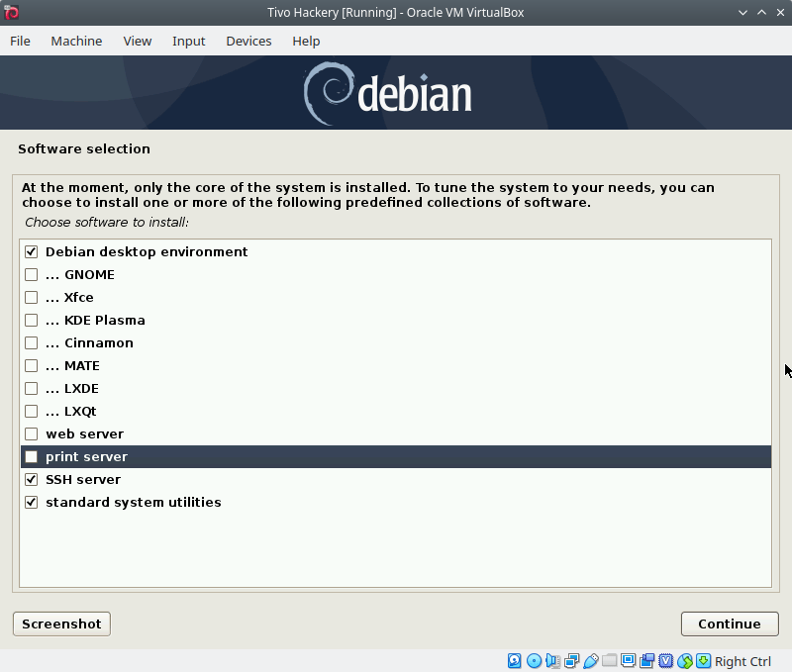Click the mouse integration status icon
This screenshot has width=792, height=672.
click(x=685, y=660)
